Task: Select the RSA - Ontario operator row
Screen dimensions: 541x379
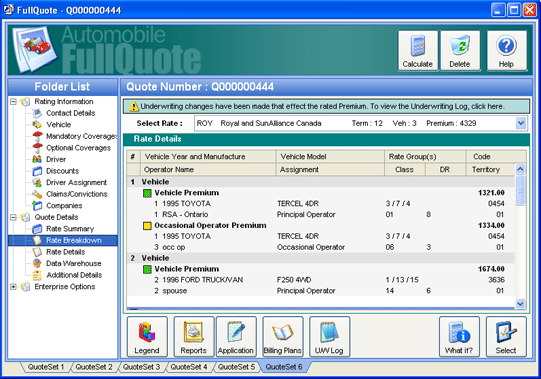Action: tap(321, 215)
